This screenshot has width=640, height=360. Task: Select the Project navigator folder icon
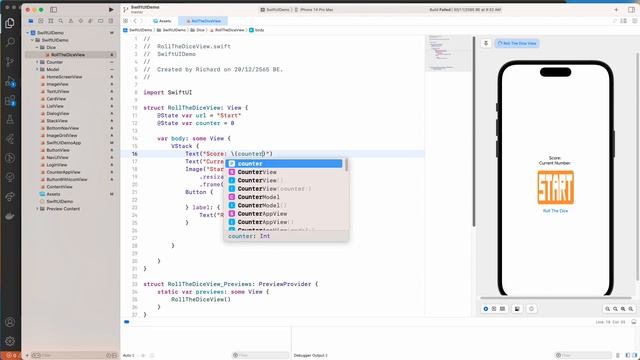pos(31,21)
